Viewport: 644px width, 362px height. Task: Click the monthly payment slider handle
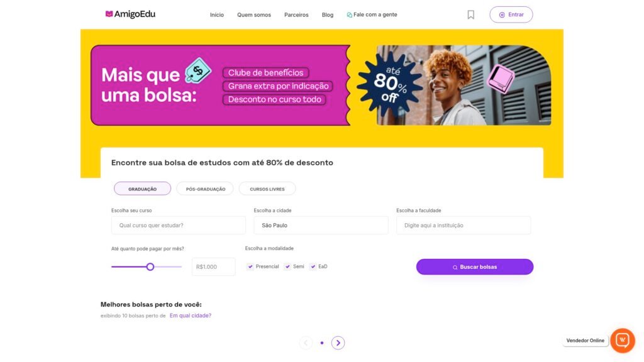click(150, 266)
